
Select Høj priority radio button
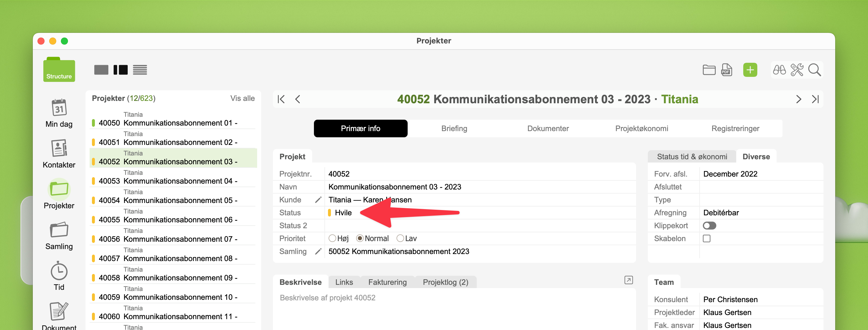(x=332, y=238)
